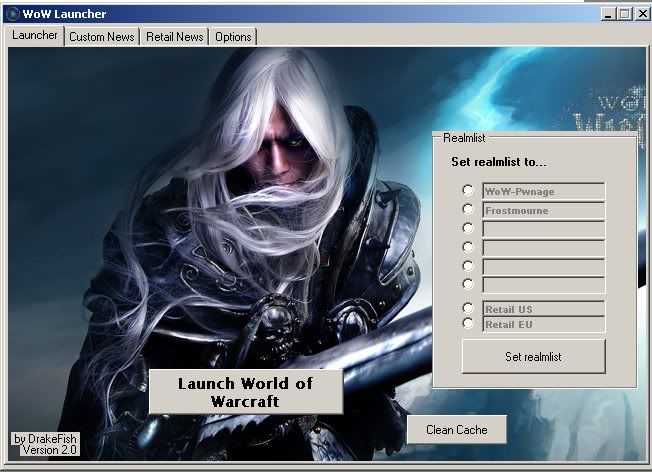Close the WoW Launcher window

(642, 14)
